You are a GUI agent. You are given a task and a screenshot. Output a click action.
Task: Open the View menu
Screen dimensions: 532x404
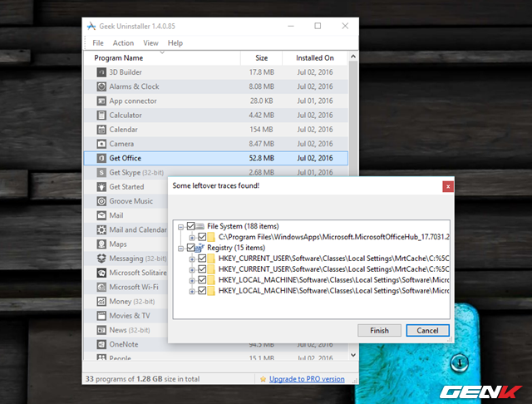point(150,42)
